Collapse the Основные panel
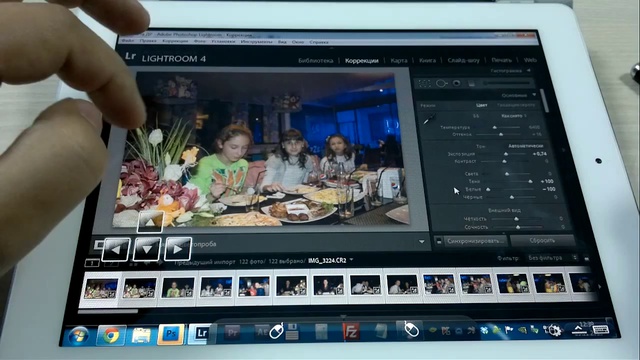 click(534, 95)
